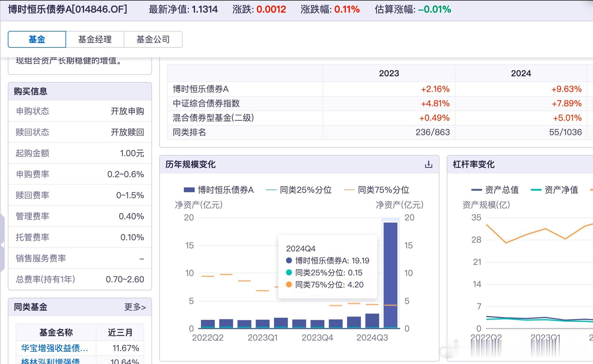Toggle 同类25%分位 legend series
Viewport: 593px width, 364px height.
[x=299, y=190]
